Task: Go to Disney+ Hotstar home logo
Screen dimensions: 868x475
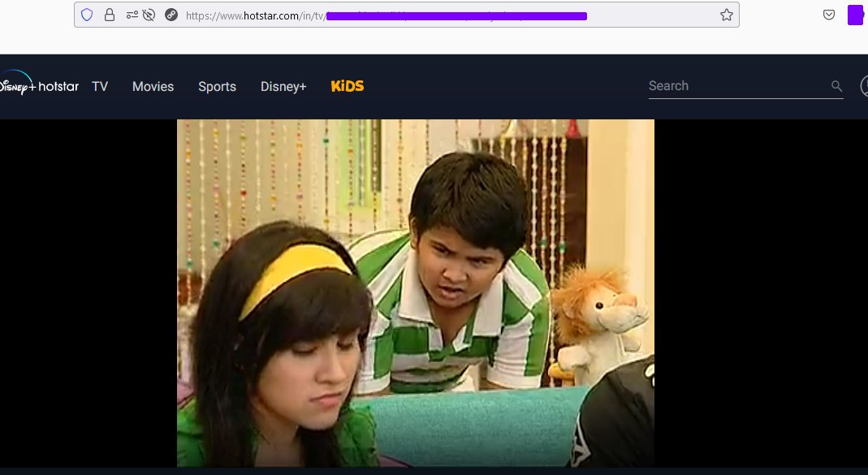Action: click(x=39, y=84)
